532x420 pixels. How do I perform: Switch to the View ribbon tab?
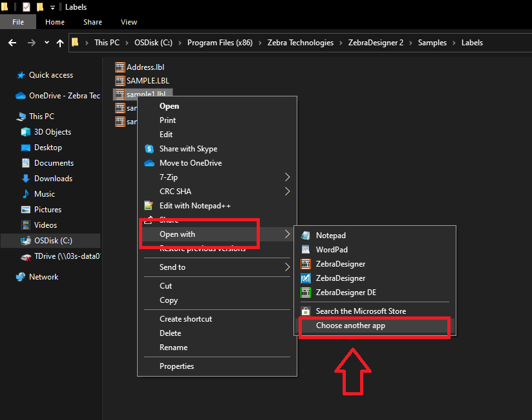[129, 21]
